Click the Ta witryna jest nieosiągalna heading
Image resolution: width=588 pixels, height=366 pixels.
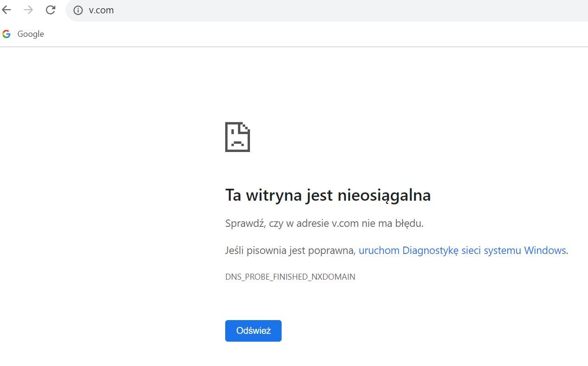[327, 195]
